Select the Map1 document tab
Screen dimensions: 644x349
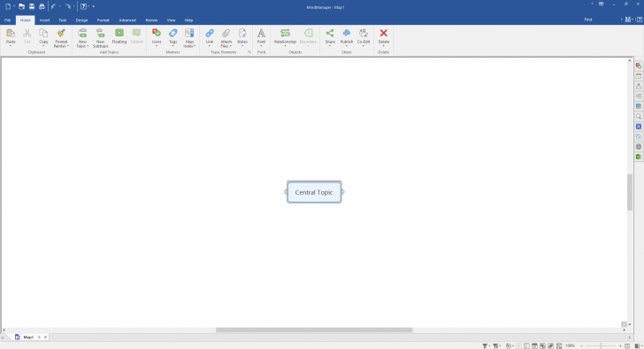coord(28,337)
